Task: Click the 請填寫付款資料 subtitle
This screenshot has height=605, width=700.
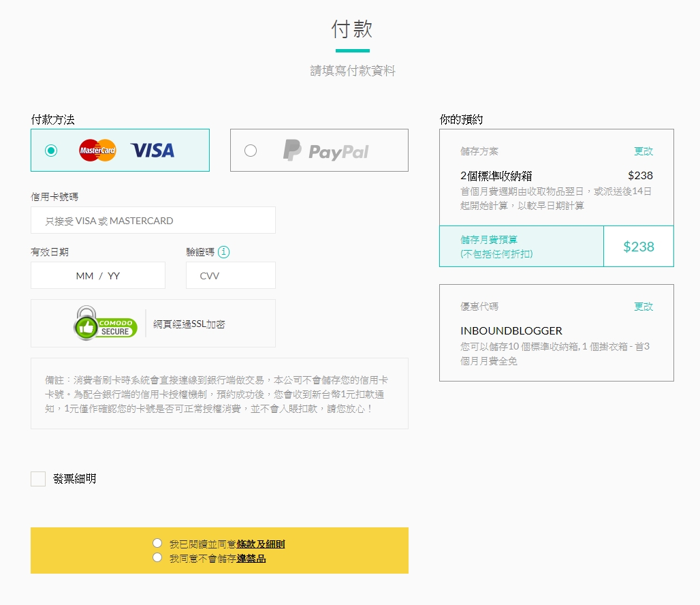Action: [353, 71]
